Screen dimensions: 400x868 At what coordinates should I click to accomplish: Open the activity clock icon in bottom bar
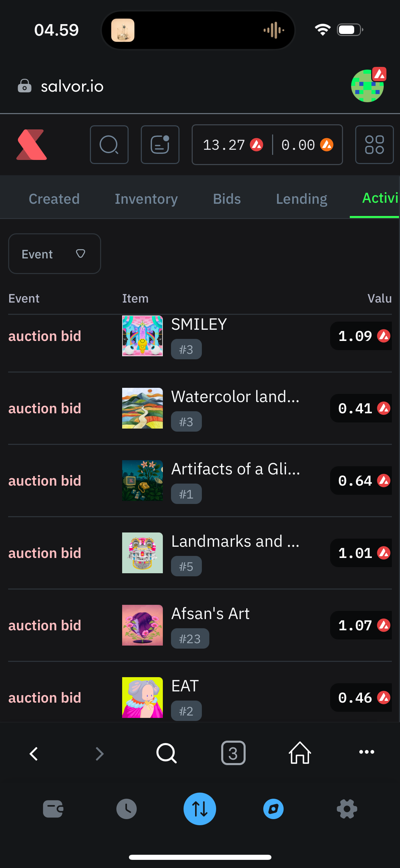pyautogui.click(x=127, y=809)
